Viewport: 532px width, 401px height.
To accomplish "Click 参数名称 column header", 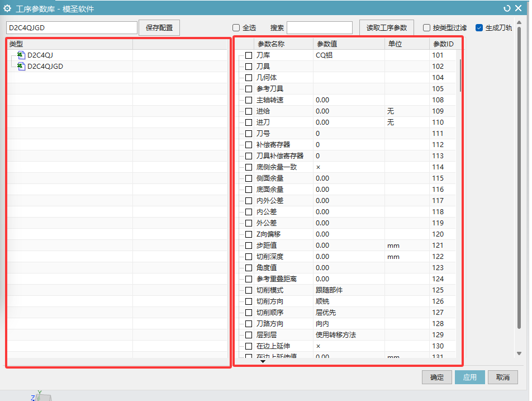I will 283,44.
